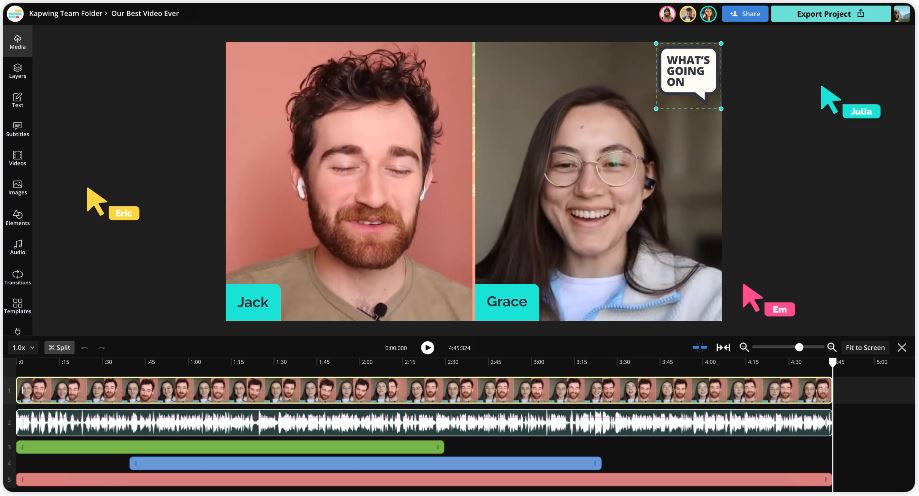The image size is (919, 496).
Task: Open the Images library
Action: coord(17,187)
